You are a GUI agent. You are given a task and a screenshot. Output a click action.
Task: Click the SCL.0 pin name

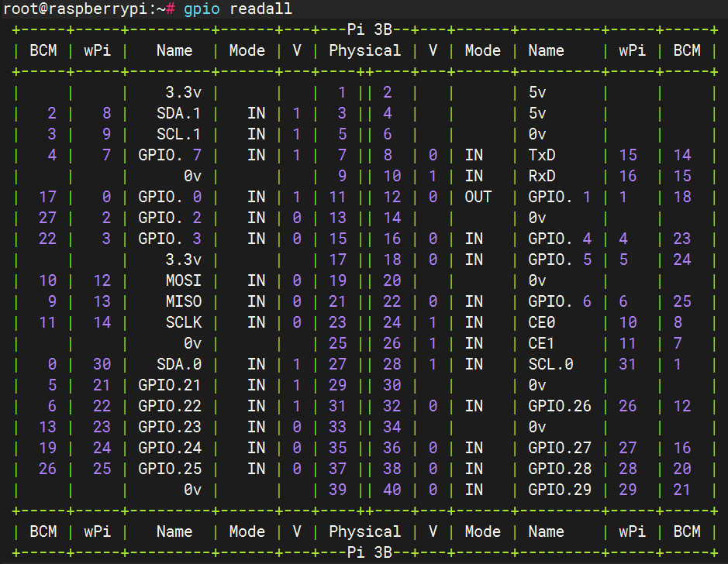(x=550, y=364)
